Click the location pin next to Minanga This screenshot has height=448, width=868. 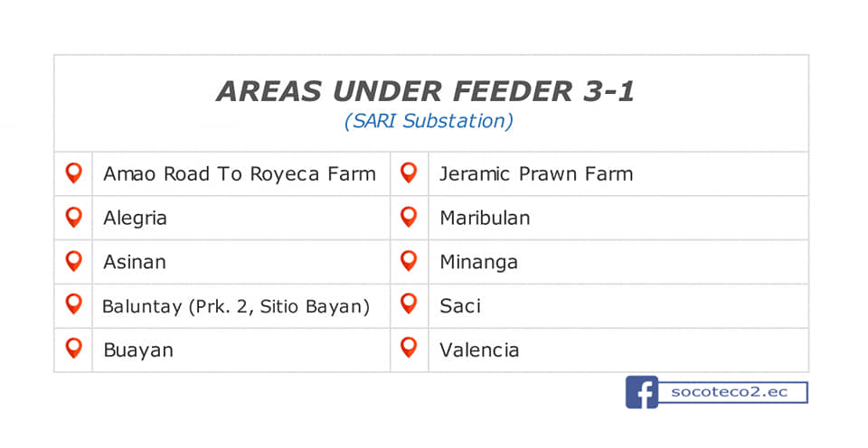tap(409, 260)
